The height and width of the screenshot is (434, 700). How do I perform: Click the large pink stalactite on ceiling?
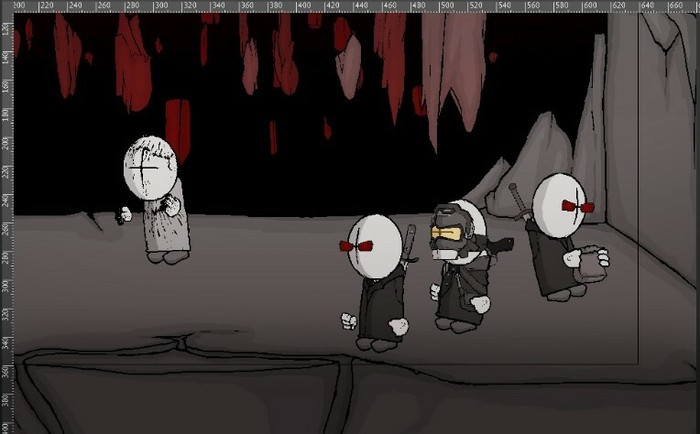point(453,74)
